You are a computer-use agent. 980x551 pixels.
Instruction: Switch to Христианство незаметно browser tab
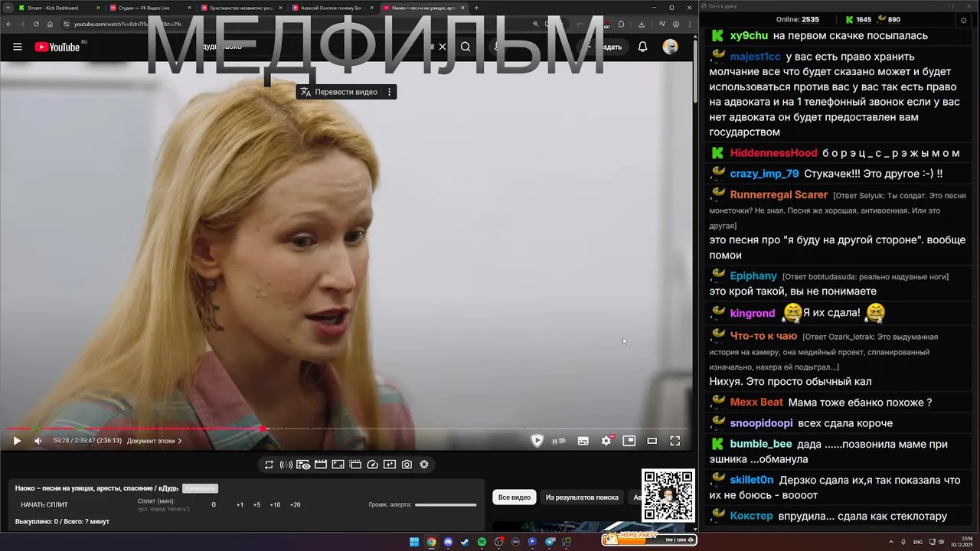coord(240,8)
